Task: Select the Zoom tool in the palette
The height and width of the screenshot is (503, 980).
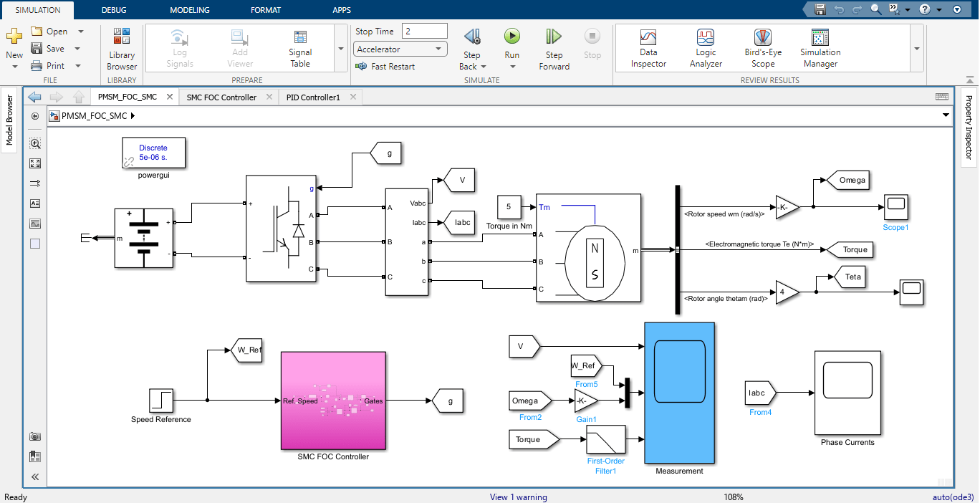Action: (34, 143)
